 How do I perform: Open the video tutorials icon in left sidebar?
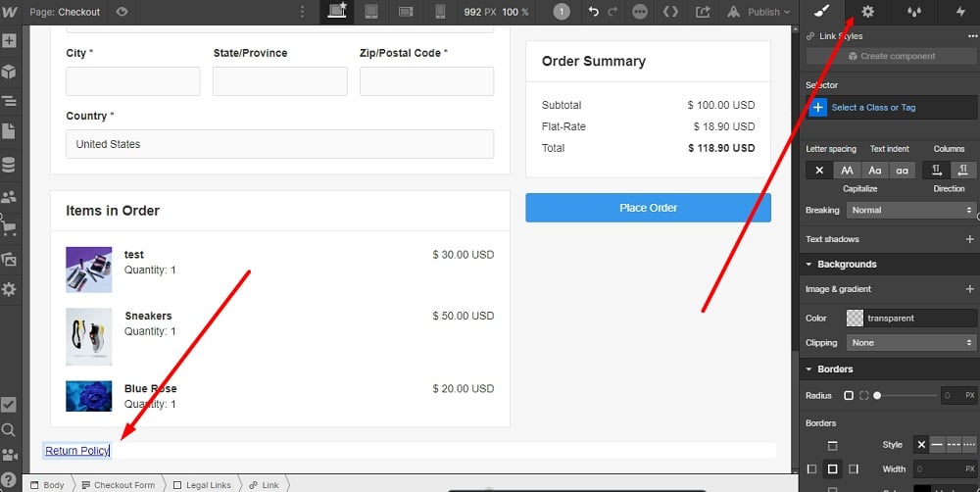(x=9, y=455)
